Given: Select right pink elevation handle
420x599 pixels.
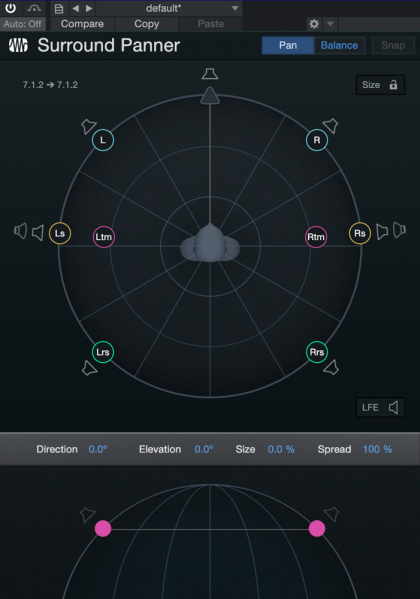Looking at the screenshot, I should pos(317,529).
